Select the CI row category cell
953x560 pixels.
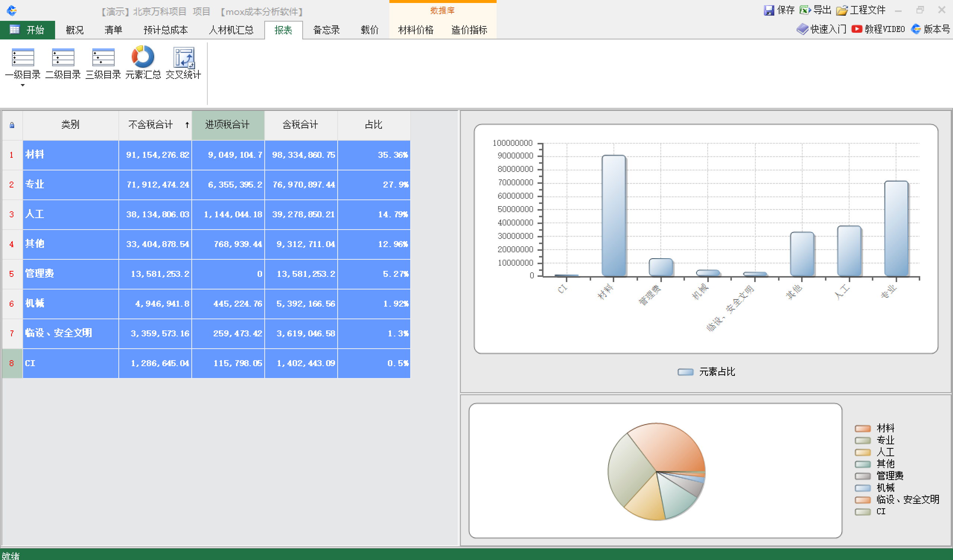(71, 364)
